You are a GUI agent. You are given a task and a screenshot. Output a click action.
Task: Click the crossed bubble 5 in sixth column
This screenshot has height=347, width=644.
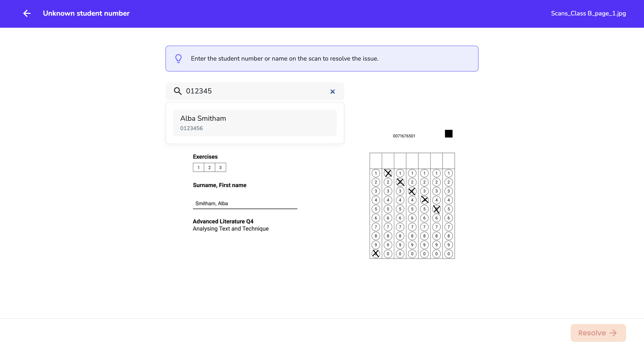436,209
